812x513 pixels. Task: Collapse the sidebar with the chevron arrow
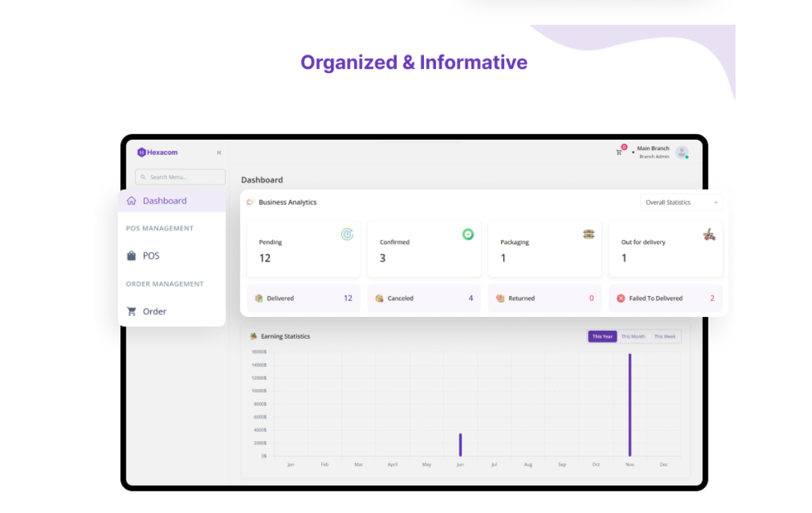218,152
